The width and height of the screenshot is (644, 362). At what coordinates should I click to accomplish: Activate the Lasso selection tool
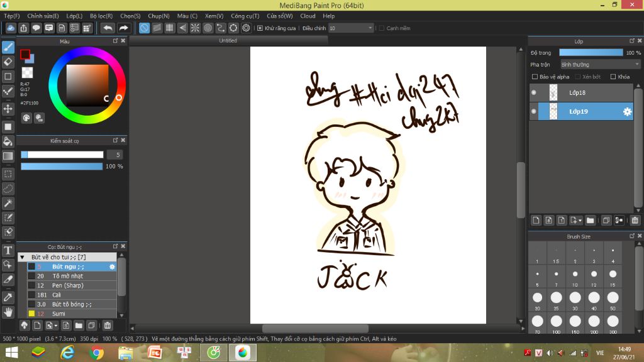pyautogui.click(x=8, y=189)
